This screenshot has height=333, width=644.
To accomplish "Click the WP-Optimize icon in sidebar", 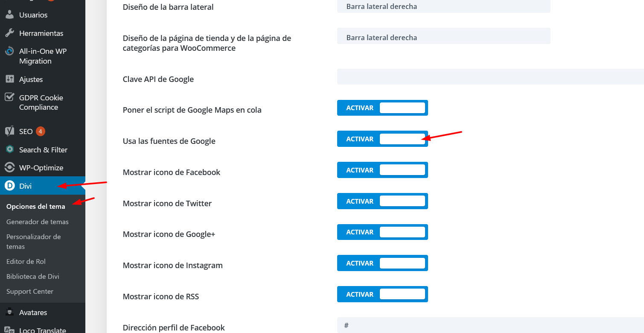I will click(9, 167).
